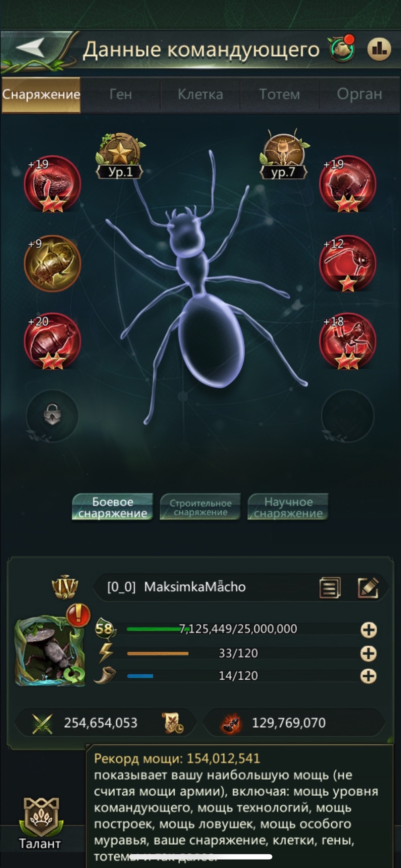Edit the commander name with pencil icon
Image resolution: width=401 pixels, height=868 pixels.
coord(368,588)
